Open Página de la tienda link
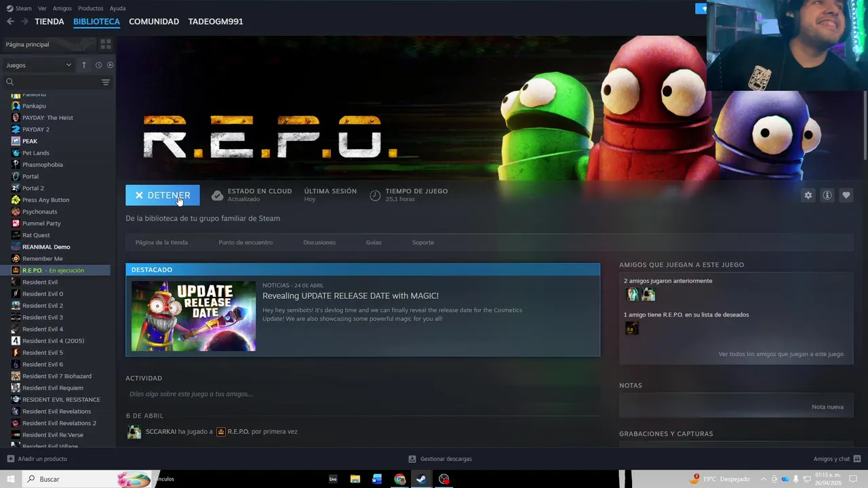This screenshot has width=868, height=488. [x=161, y=242]
